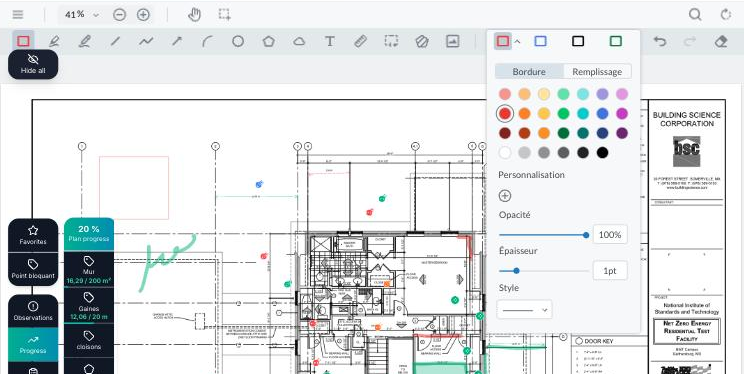Toggle the Mur progress tag
This screenshot has width=744, height=374.
[89, 270]
